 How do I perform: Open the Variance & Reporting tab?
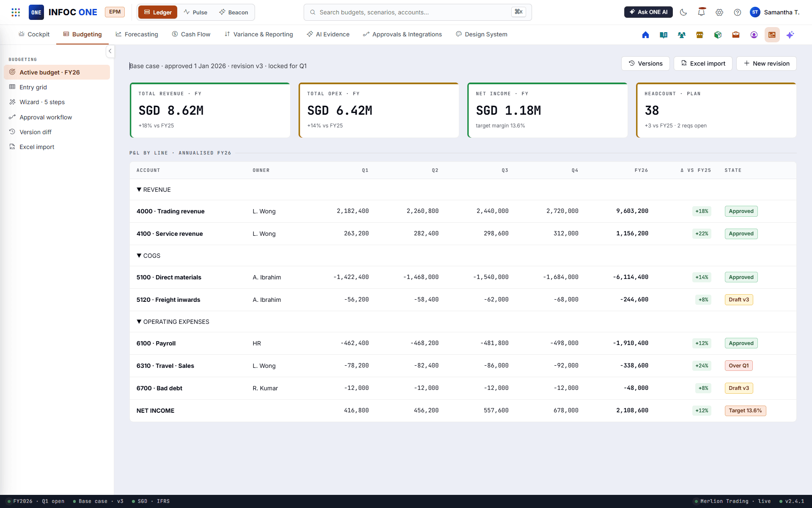258,34
